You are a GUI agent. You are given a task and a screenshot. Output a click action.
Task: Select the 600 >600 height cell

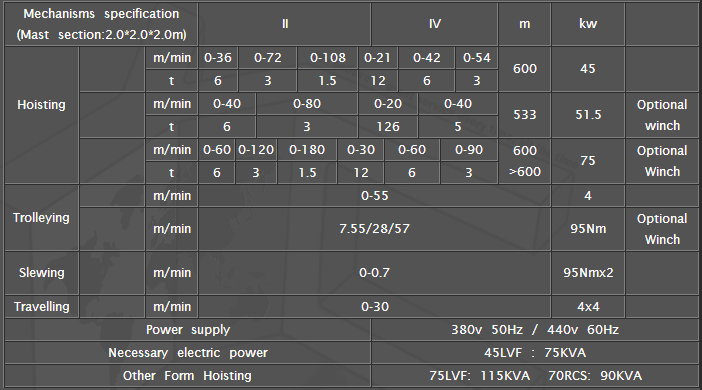click(525, 161)
